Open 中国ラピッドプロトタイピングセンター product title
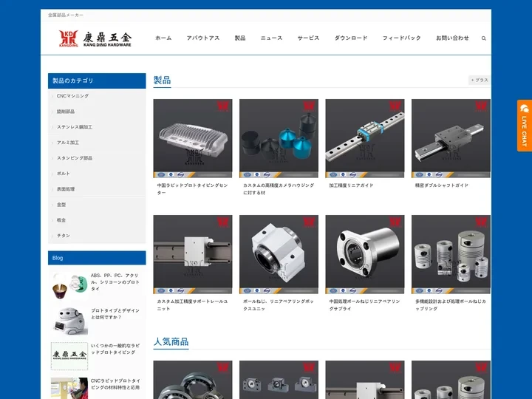Viewport: 532px width, 399px height. coord(192,189)
